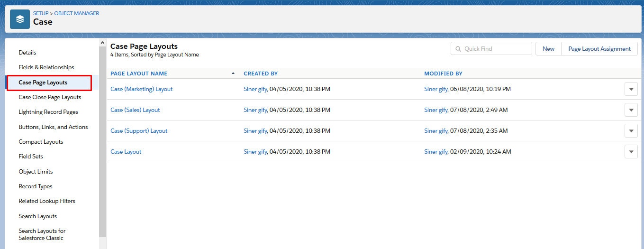The height and width of the screenshot is (249, 644).
Task: Click Page Layout Assignment button
Action: point(599,49)
